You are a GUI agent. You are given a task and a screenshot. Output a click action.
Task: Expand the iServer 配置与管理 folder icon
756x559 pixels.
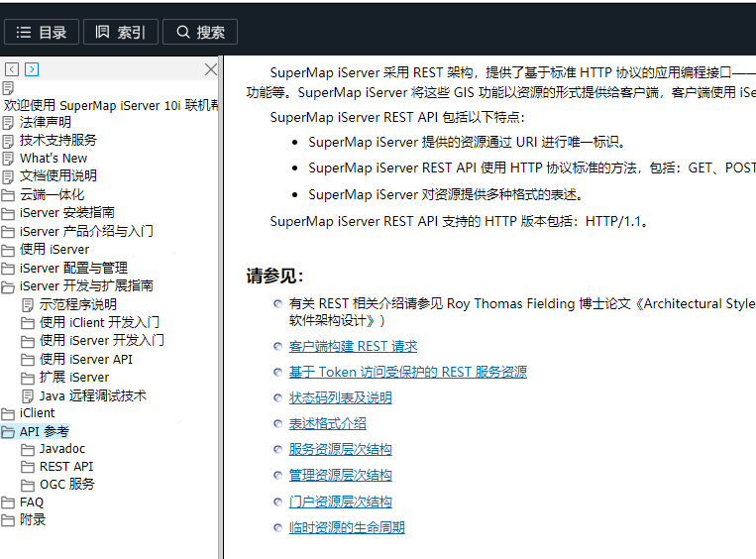8,269
